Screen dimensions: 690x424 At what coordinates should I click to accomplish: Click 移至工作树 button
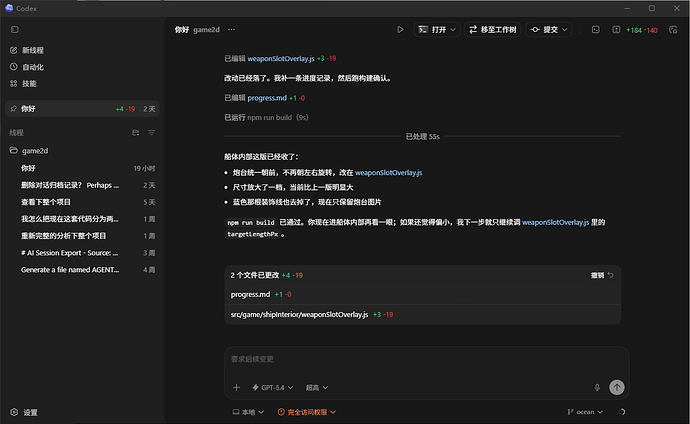[x=492, y=29]
